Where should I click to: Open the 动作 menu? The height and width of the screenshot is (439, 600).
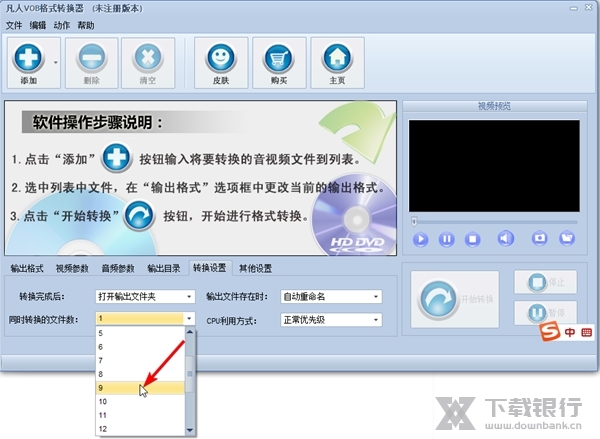click(x=62, y=26)
